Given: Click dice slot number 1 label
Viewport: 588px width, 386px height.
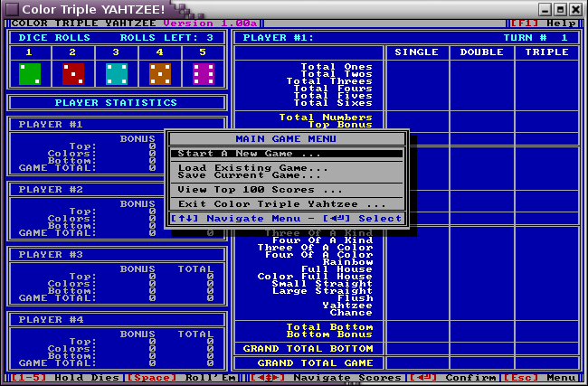Looking at the screenshot, I should pos(29,52).
